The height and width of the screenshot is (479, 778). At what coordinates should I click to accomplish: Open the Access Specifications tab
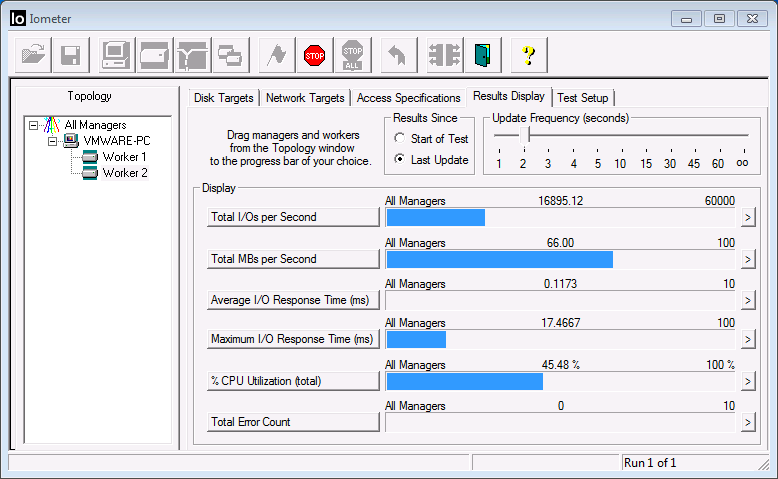408,98
